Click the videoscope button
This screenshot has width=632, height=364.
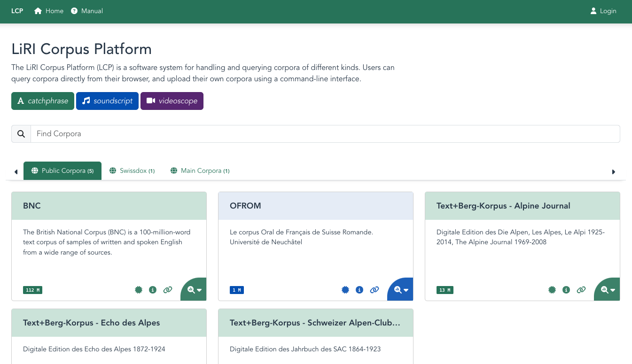(x=172, y=101)
